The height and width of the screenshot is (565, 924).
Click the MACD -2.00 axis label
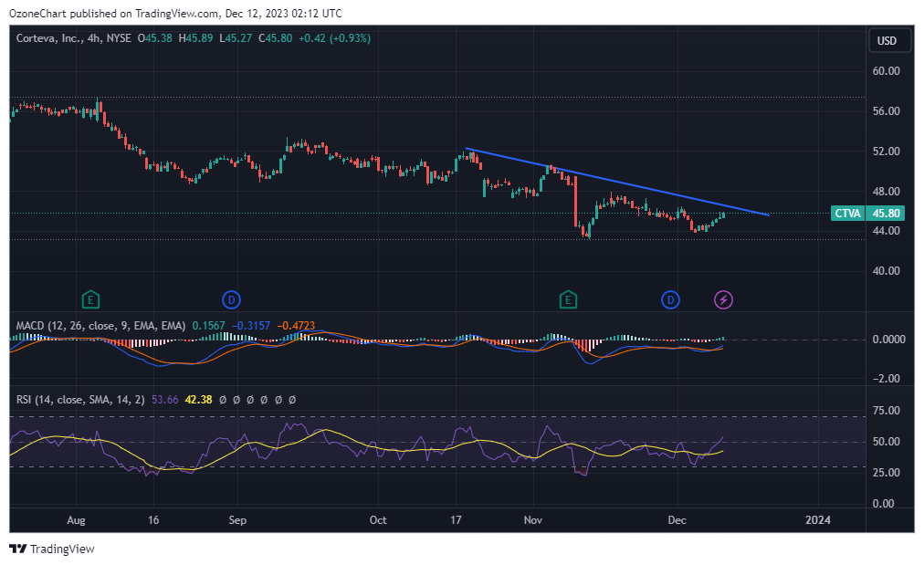coord(887,379)
